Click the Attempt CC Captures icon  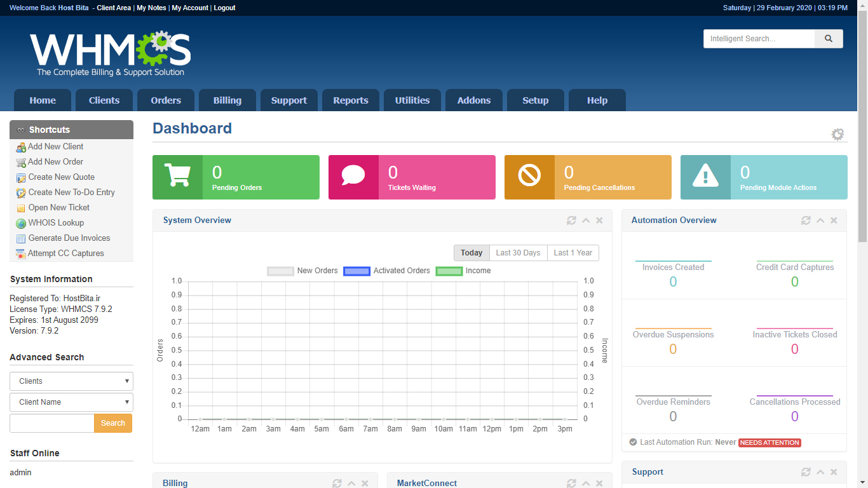tap(21, 254)
